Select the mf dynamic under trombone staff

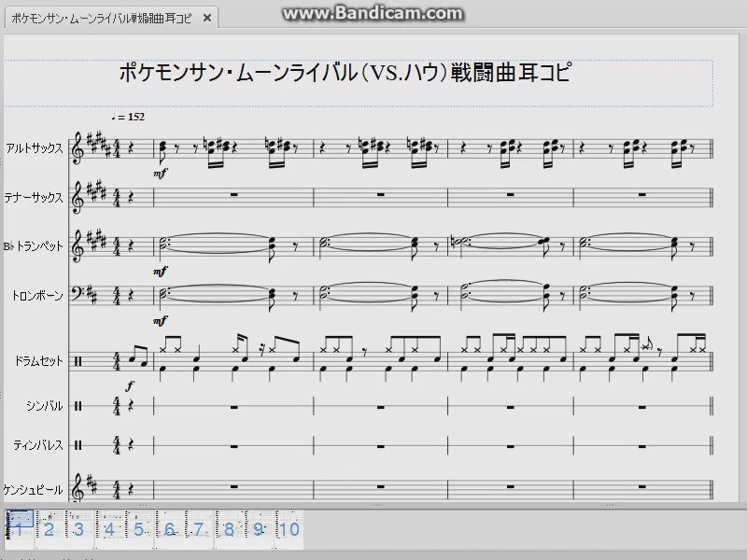160,321
